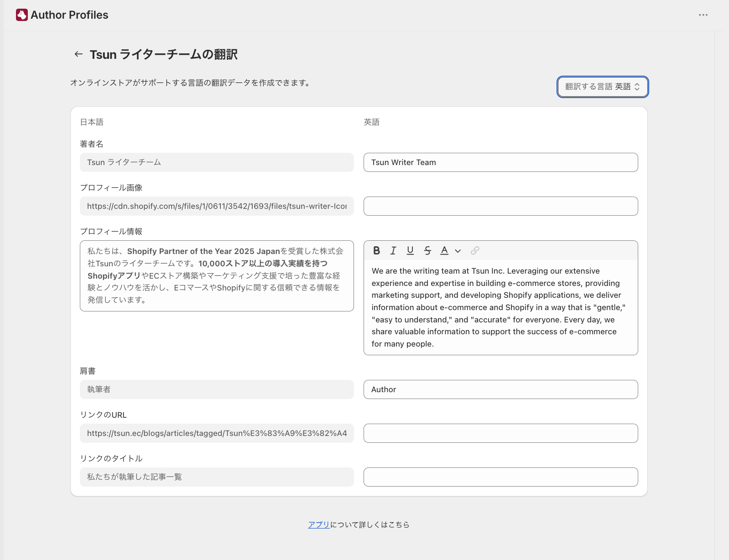Expand the text color chevron dropdown

tap(458, 251)
